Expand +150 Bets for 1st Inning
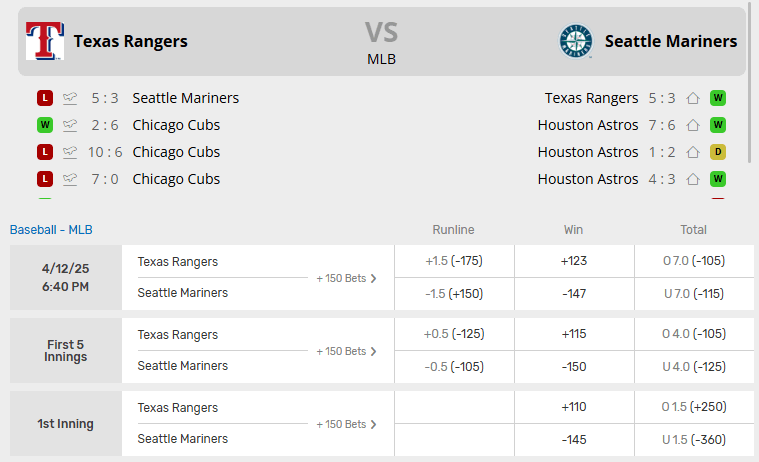Viewport: 759px width, 462px height. pos(346,424)
